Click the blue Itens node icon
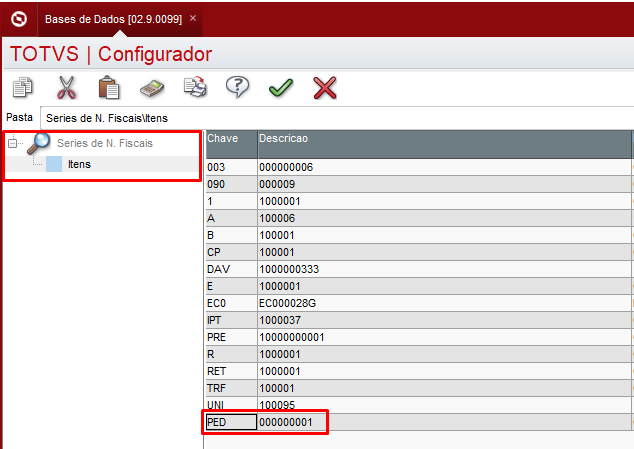The width and height of the screenshot is (634, 449). [54, 164]
